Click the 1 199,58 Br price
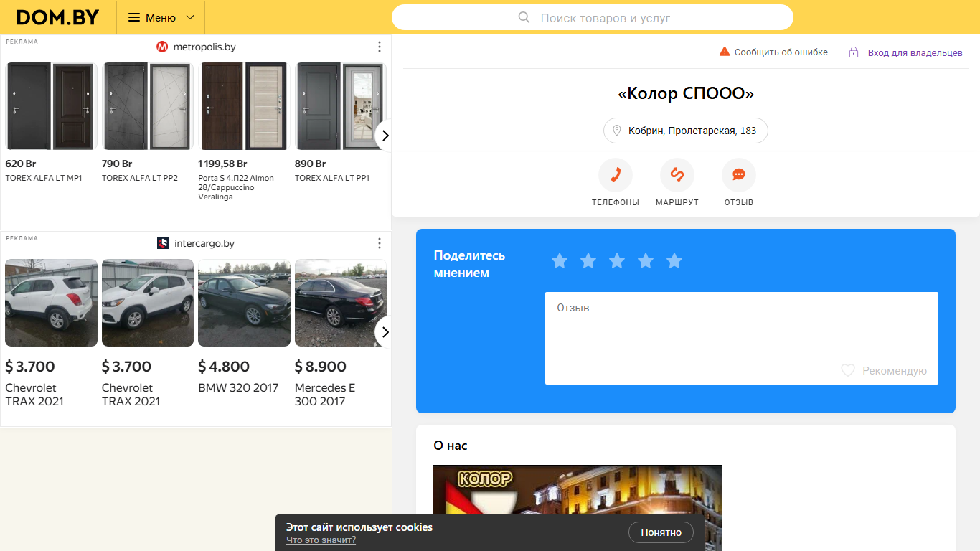The height and width of the screenshot is (551, 980). 222,164
